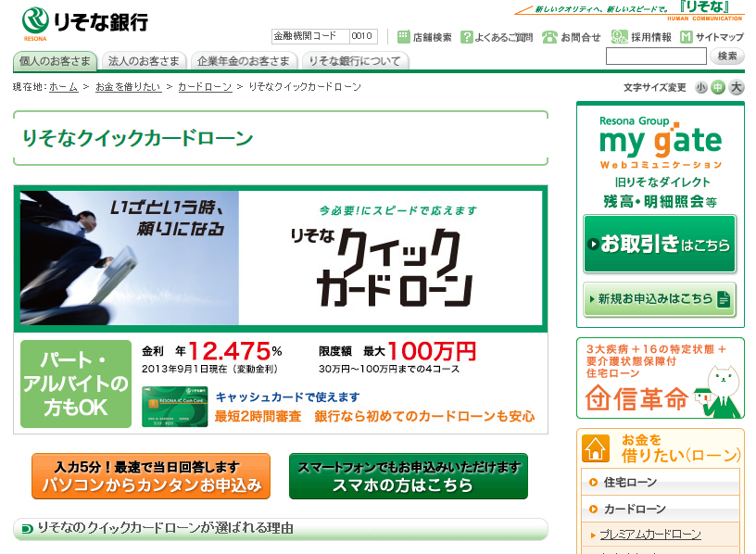Click the Resona Bank logo
The height and width of the screenshot is (554, 756).
(x=85, y=24)
